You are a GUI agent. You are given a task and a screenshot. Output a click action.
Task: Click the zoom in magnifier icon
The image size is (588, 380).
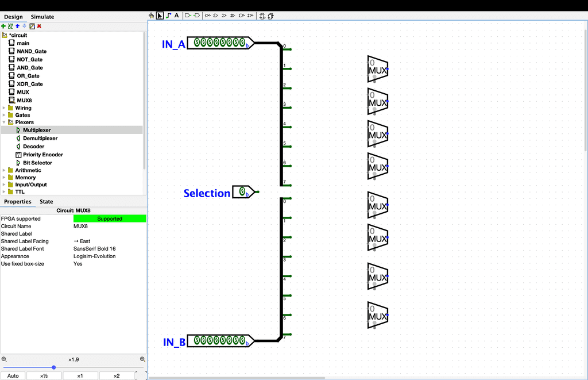(x=142, y=359)
